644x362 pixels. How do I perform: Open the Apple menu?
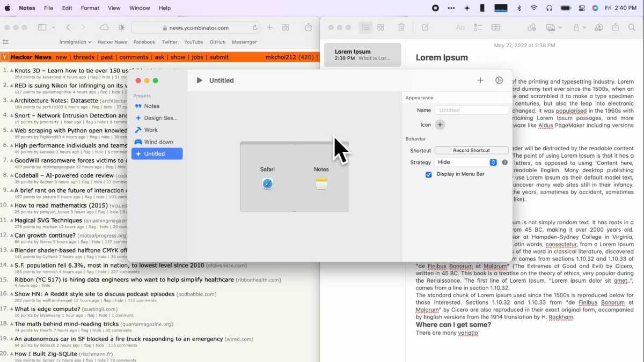[x=8, y=8]
